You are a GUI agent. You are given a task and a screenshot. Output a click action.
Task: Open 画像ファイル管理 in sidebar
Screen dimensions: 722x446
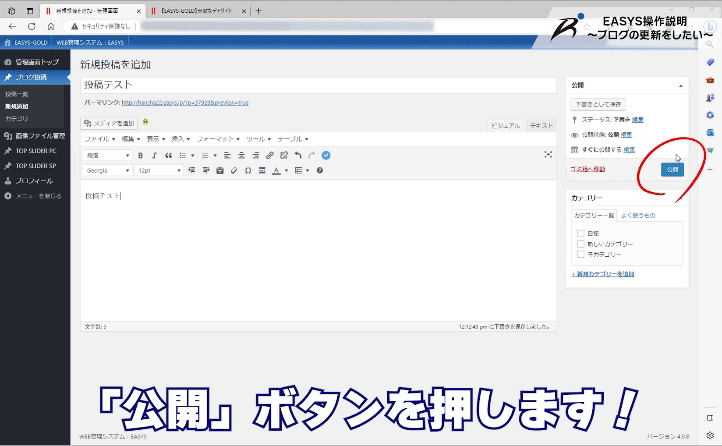[x=35, y=136]
